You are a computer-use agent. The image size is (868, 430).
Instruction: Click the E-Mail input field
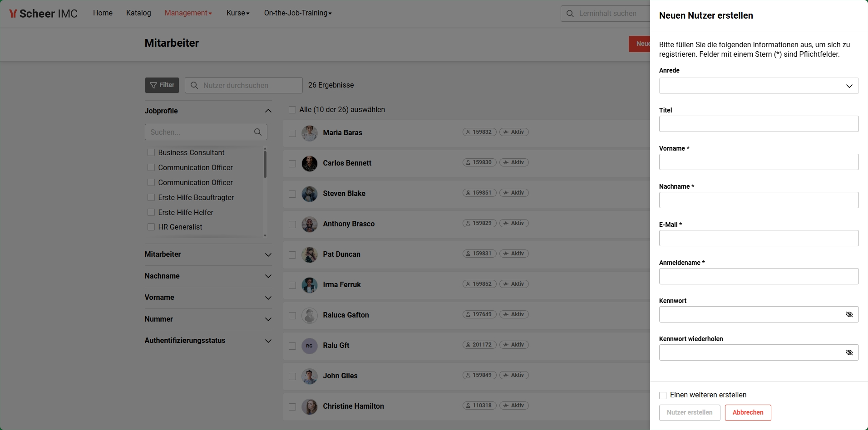(759, 238)
